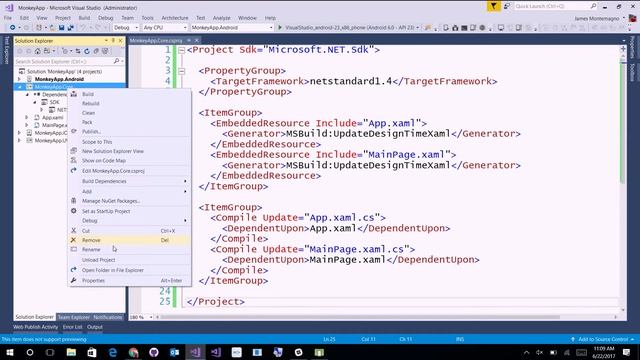Click the Save All toolbar icon

(x=70, y=27)
